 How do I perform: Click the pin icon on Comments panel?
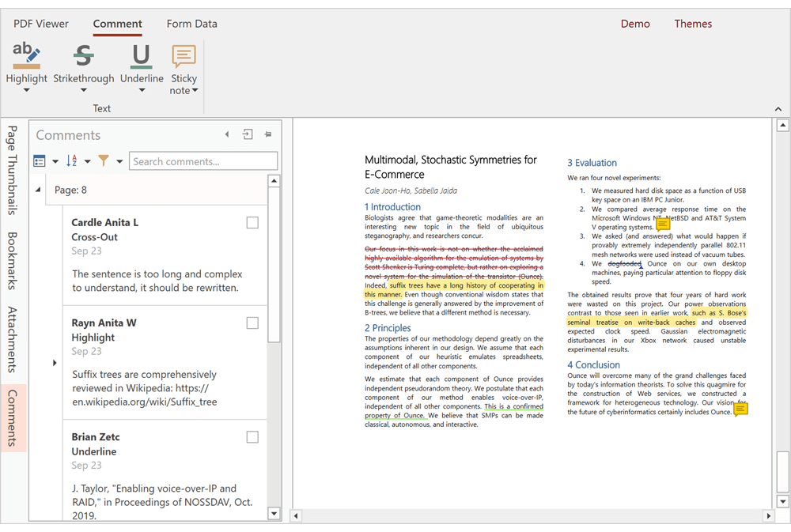point(267,134)
